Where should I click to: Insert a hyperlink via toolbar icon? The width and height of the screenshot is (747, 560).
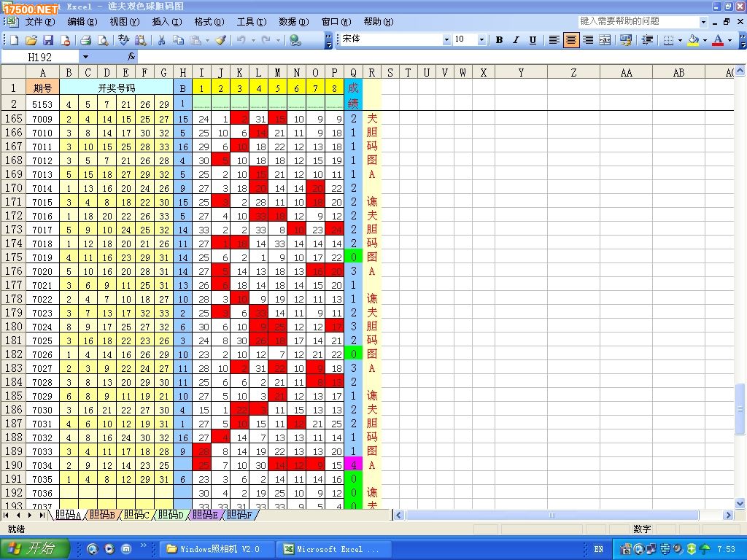[295, 41]
